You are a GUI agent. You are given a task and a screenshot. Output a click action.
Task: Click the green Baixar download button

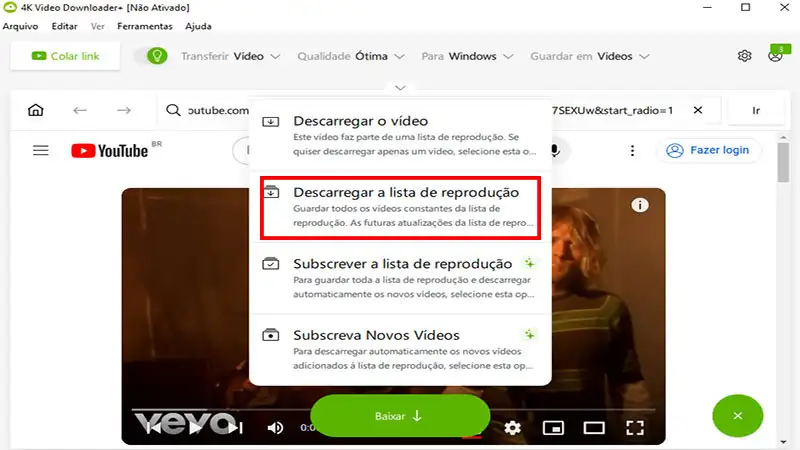coord(400,416)
